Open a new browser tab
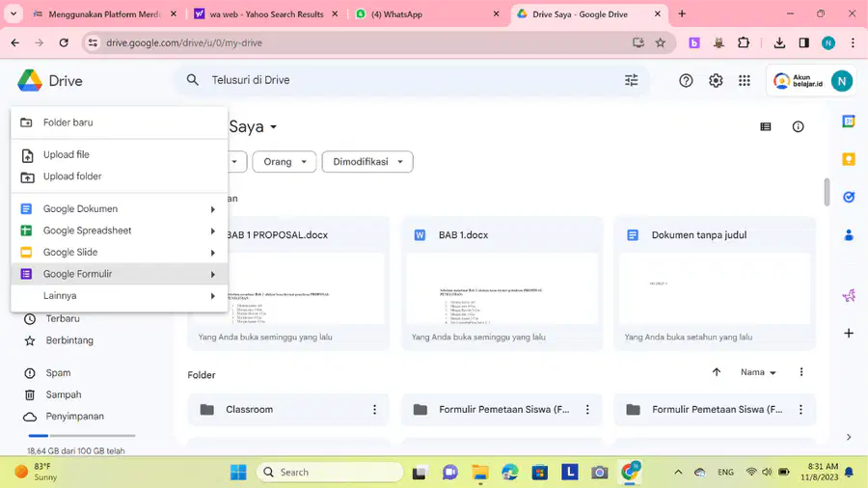The image size is (868, 488). [x=682, y=14]
